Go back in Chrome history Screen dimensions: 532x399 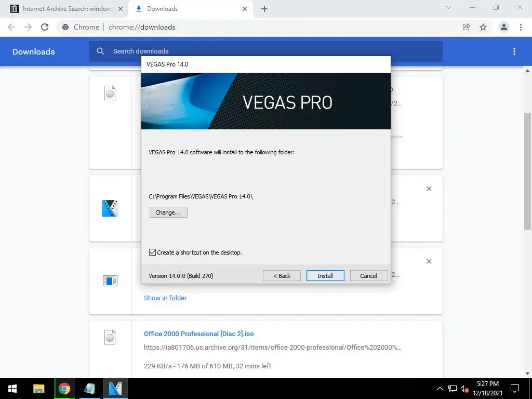(x=11, y=27)
